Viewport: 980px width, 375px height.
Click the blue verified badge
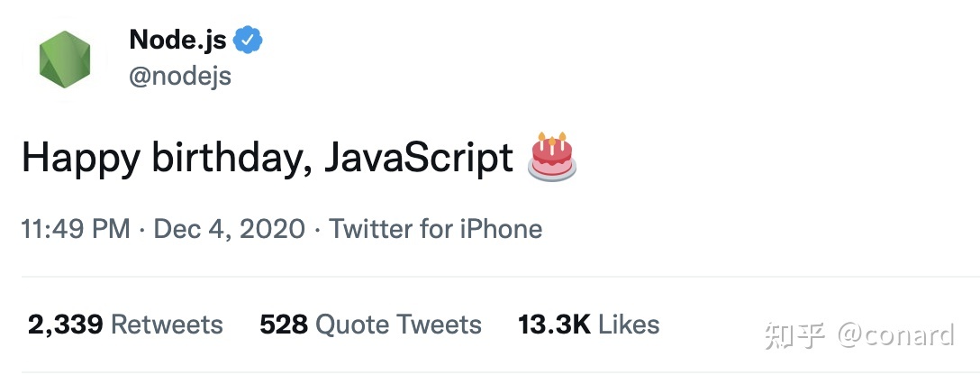[x=248, y=40]
